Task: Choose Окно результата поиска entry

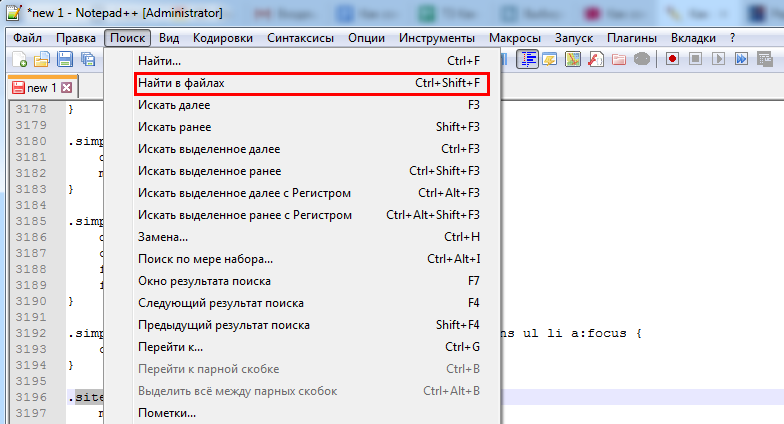Action: point(302,281)
